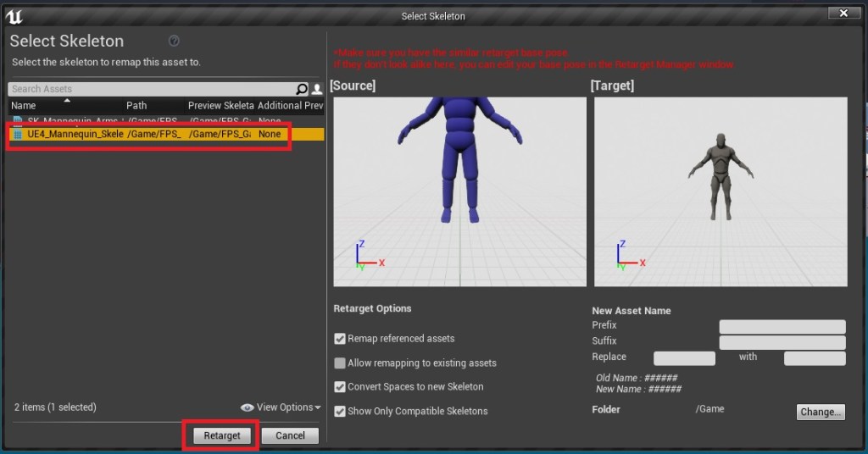Click the UE4_Mannequin_Skeleton asset icon

coord(18,135)
